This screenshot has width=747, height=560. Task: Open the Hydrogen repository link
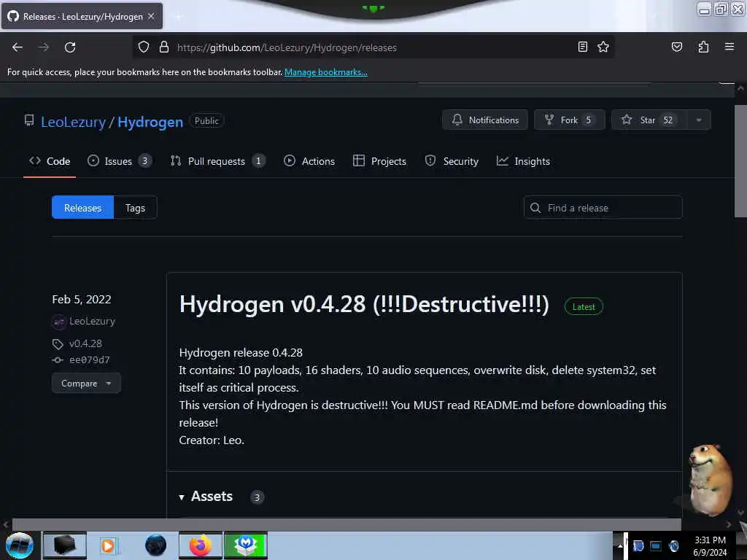(x=150, y=122)
